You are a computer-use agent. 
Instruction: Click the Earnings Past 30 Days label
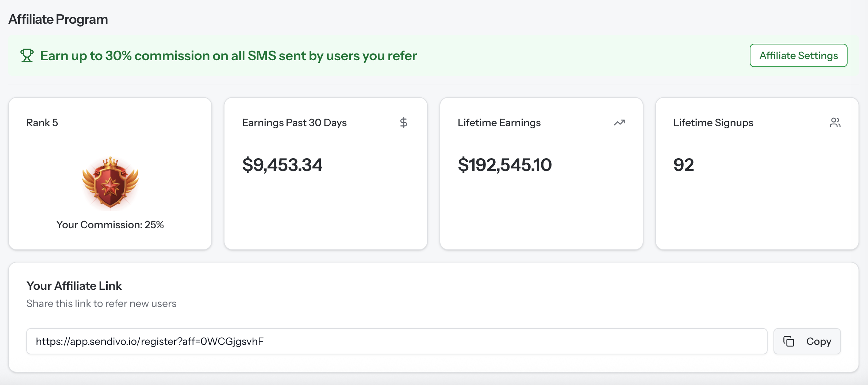294,122
